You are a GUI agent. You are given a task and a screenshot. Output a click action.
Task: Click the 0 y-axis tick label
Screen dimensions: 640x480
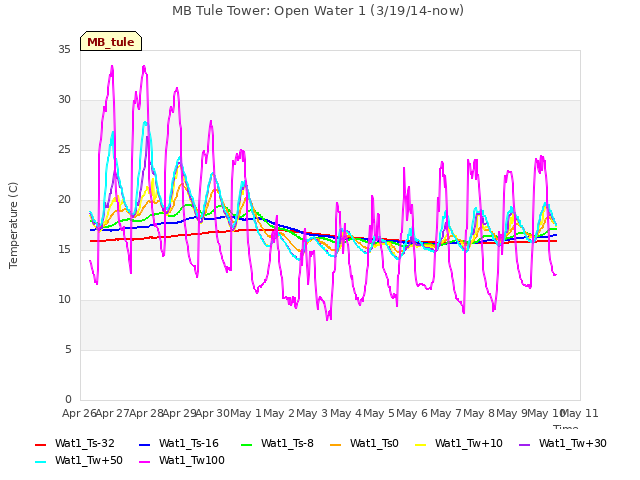click(68, 399)
